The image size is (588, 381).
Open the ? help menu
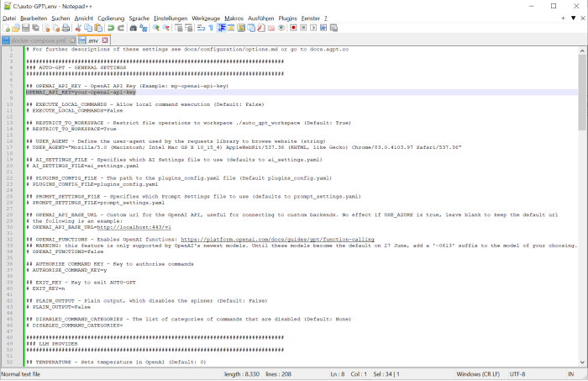coord(326,19)
